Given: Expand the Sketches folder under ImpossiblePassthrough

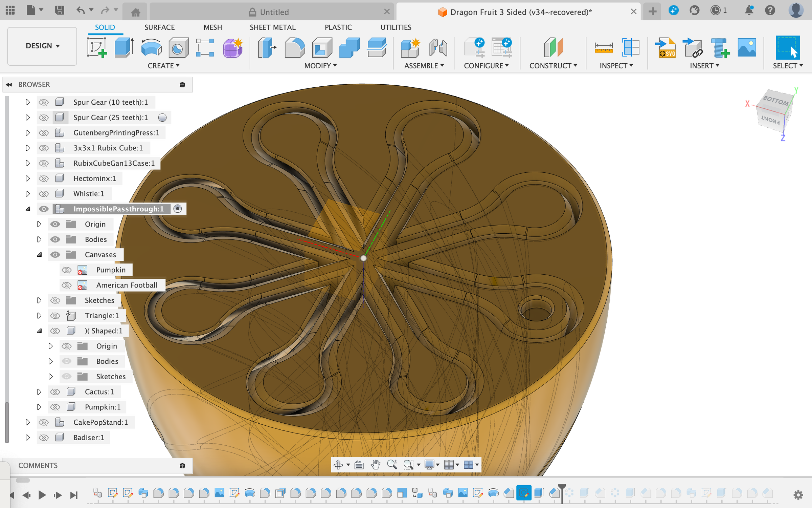Looking at the screenshot, I should pos(39,300).
